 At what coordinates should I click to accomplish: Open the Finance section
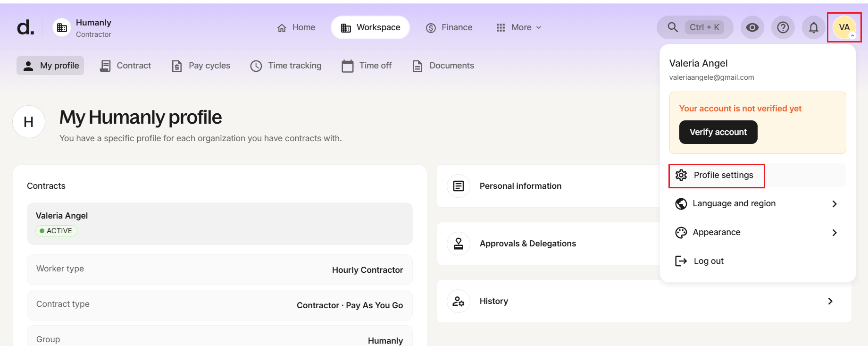tap(449, 27)
